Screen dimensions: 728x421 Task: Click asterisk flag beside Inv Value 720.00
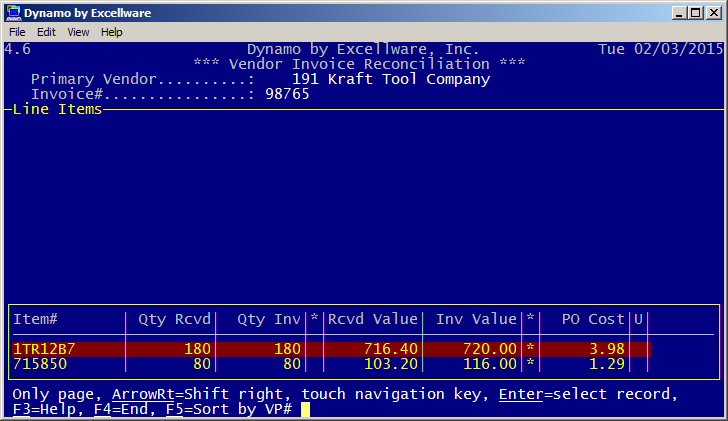[x=530, y=348]
